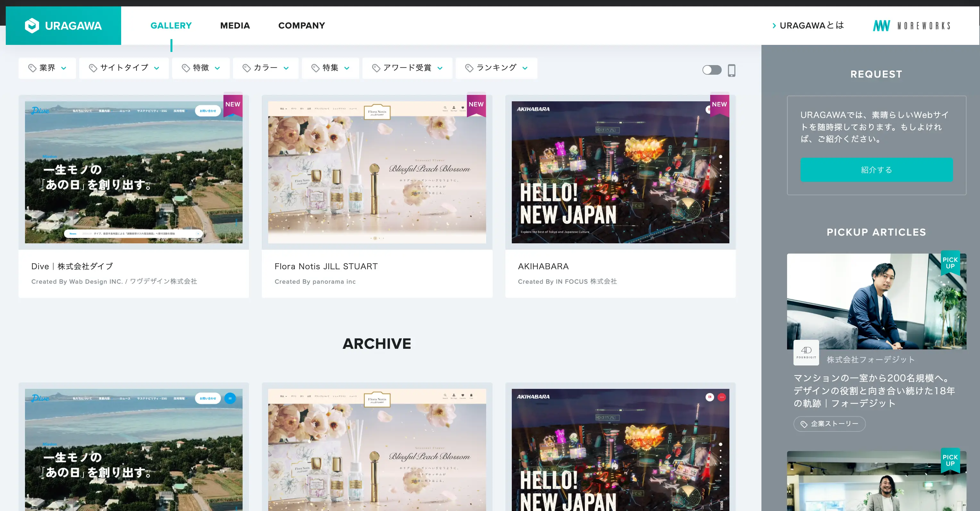Click the tag icon beside 特徴
980x511 pixels.
[186, 68]
